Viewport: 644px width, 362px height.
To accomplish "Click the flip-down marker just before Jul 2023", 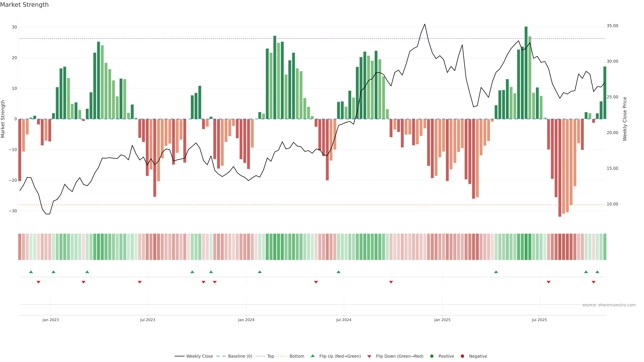I will pyautogui.click(x=140, y=282).
